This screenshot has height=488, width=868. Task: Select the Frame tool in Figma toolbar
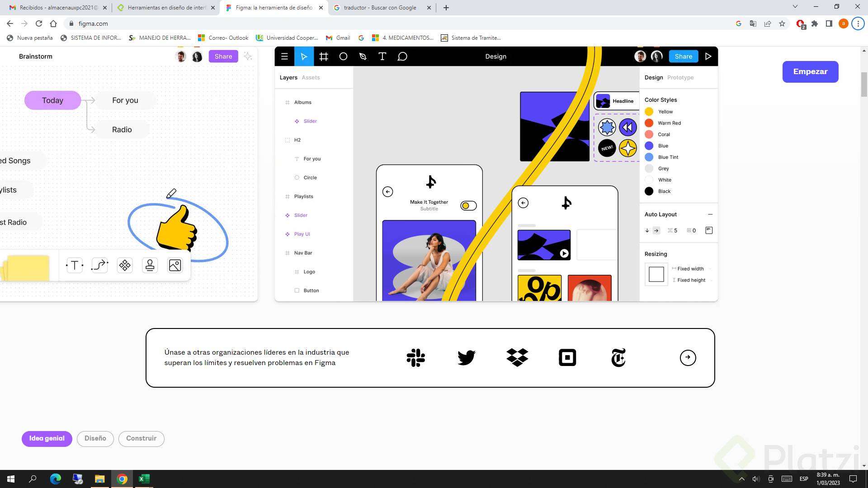coord(324,56)
